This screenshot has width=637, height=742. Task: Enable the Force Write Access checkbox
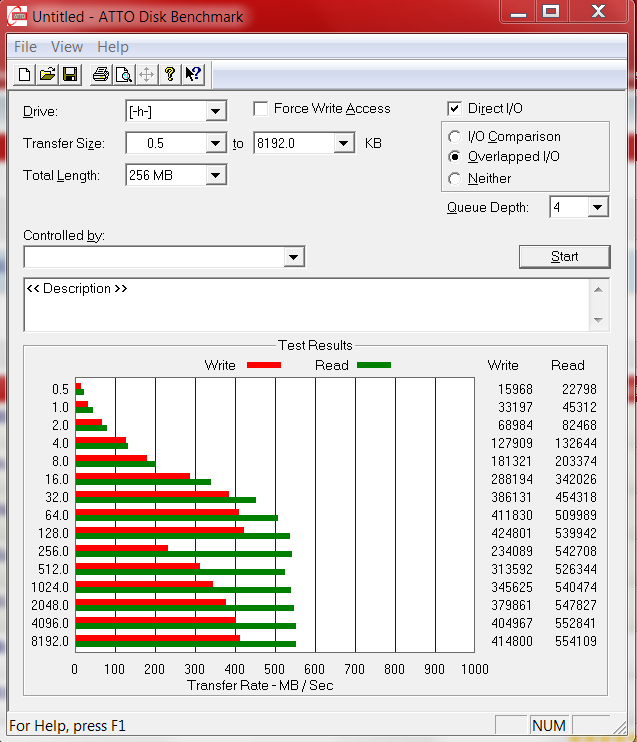pyautogui.click(x=261, y=109)
